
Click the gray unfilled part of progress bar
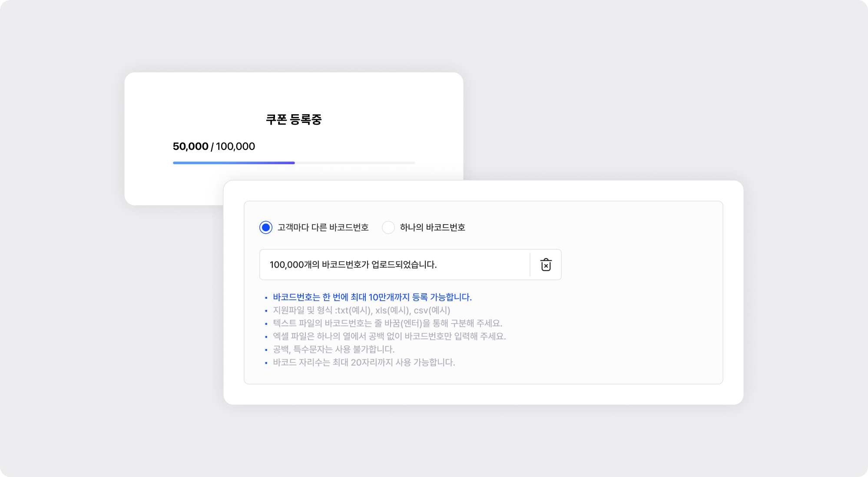[x=354, y=163]
